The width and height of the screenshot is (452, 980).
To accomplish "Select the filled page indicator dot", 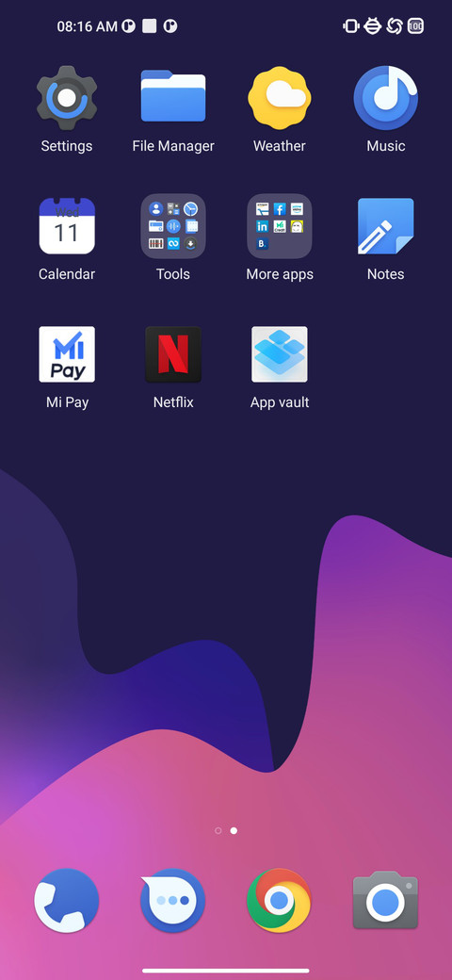I will 234,830.
